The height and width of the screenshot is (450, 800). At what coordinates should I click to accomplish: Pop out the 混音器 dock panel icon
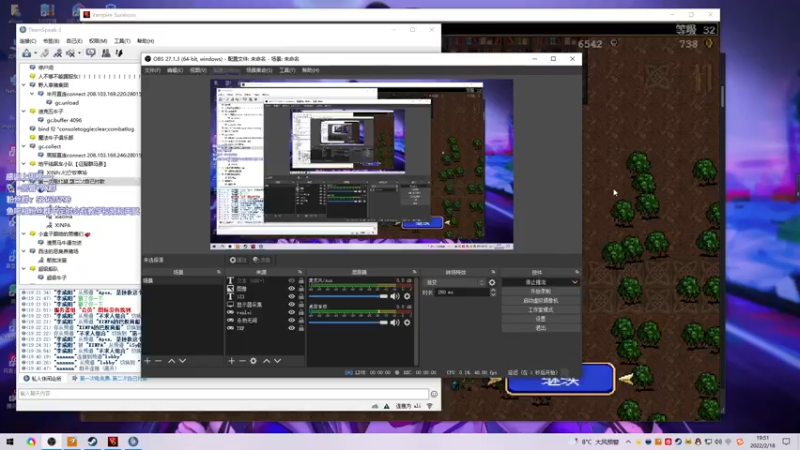[414, 272]
